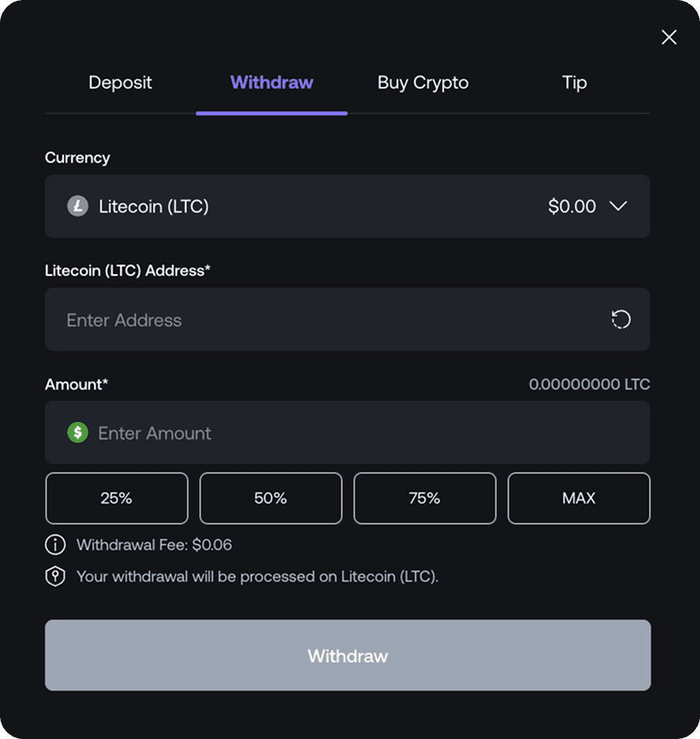Click the close X icon at top right

669,37
